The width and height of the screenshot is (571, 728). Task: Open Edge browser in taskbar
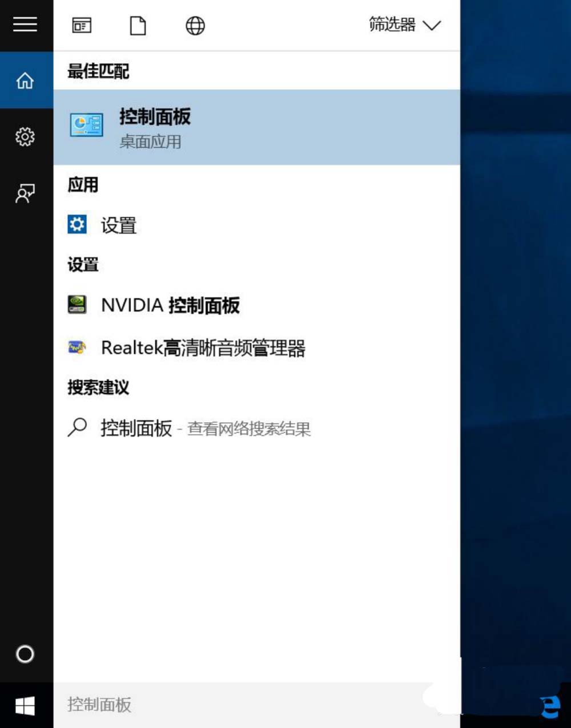coord(549,706)
